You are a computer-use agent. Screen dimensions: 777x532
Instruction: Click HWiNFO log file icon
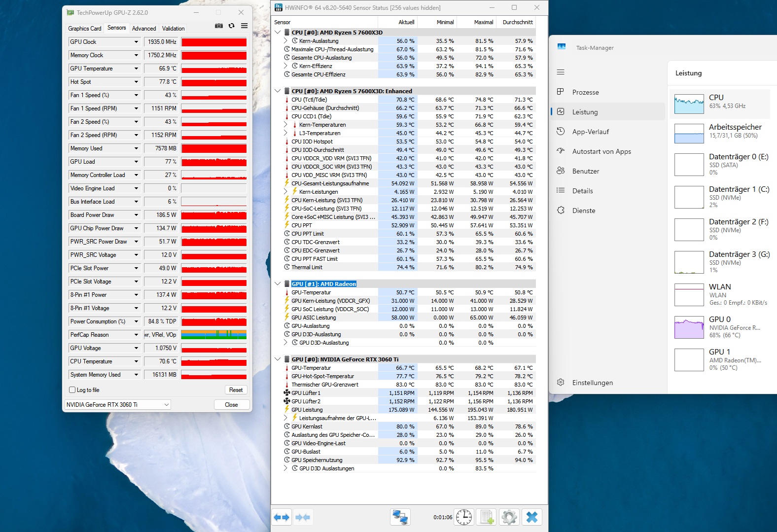coord(487,517)
